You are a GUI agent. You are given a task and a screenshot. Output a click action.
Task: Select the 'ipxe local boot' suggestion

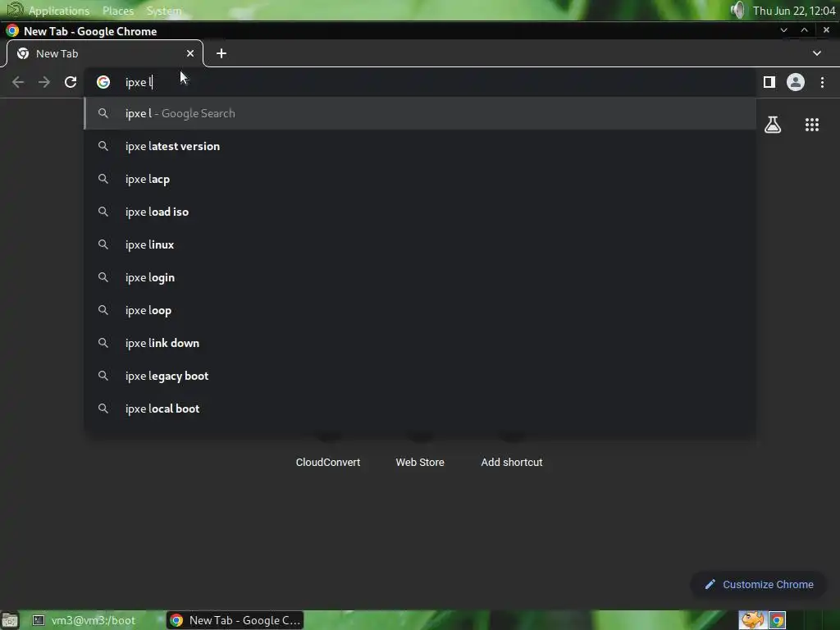coord(420,409)
